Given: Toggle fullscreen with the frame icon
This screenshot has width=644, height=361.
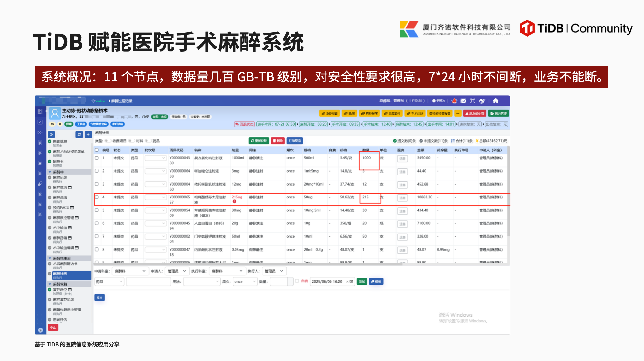Looking at the screenshot, I should pyautogui.click(x=472, y=101).
